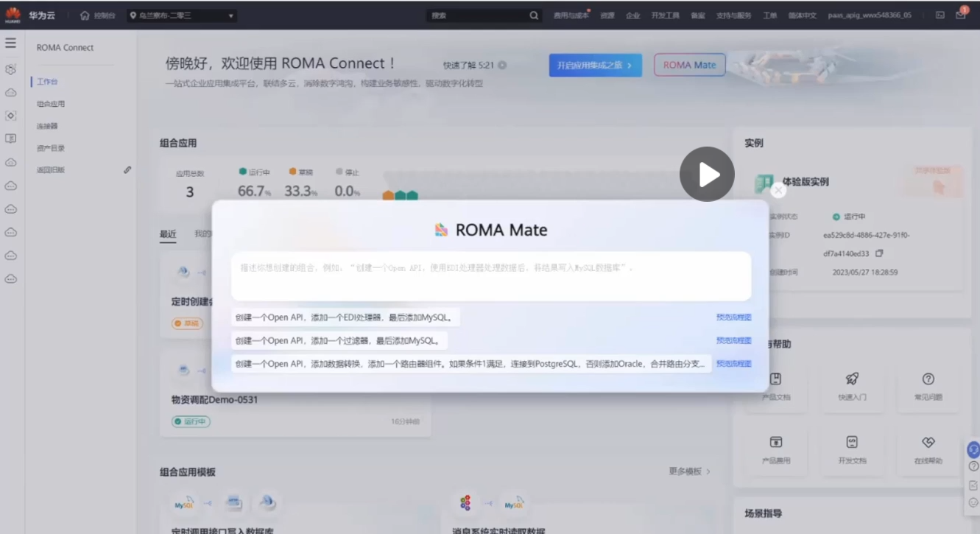
Task: Select the 过滤器 and MySQL suggestion
Action: [x=339, y=341]
